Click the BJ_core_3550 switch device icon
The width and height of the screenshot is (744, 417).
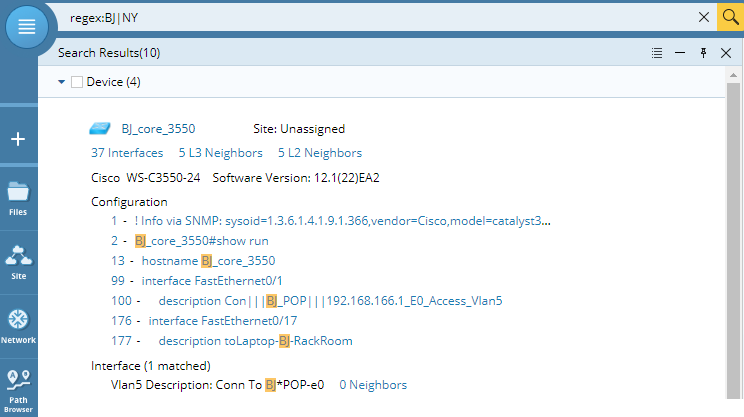pos(100,129)
